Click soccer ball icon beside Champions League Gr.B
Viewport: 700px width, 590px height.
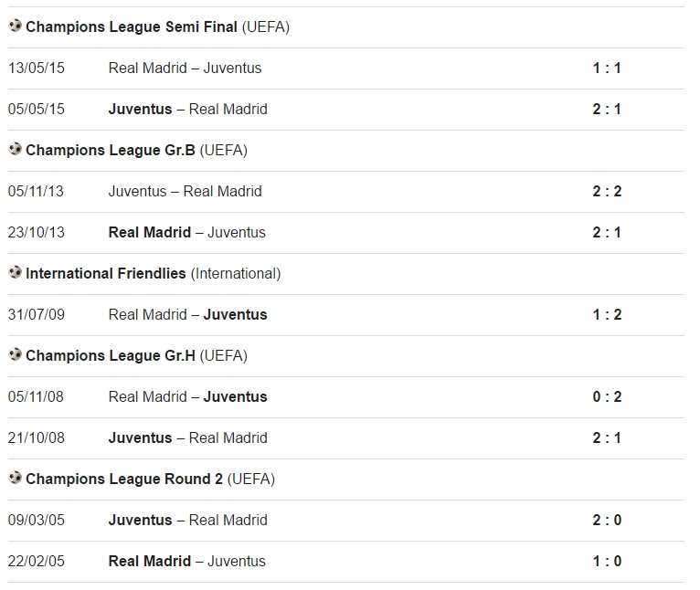coord(15,149)
